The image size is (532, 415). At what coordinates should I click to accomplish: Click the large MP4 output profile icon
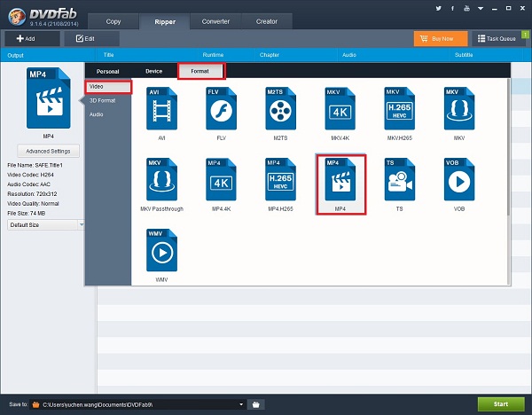(48, 98)
